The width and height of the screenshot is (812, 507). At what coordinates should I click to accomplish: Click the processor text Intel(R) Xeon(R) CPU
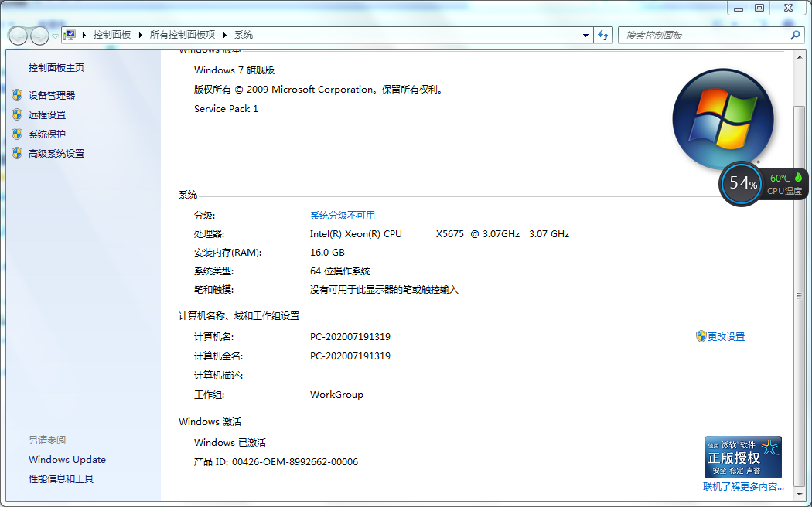coord(357,234)
